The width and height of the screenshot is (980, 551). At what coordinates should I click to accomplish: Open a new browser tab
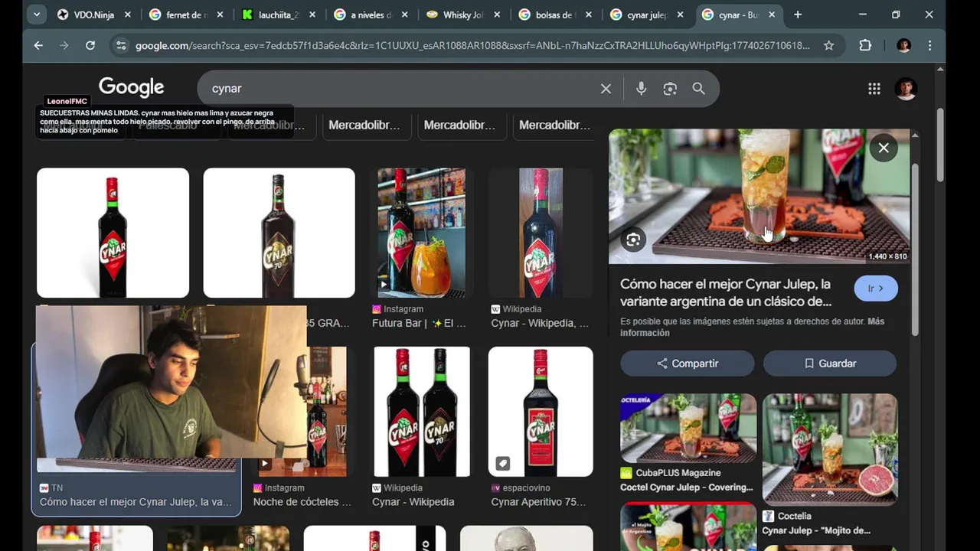tap(798, 15)
